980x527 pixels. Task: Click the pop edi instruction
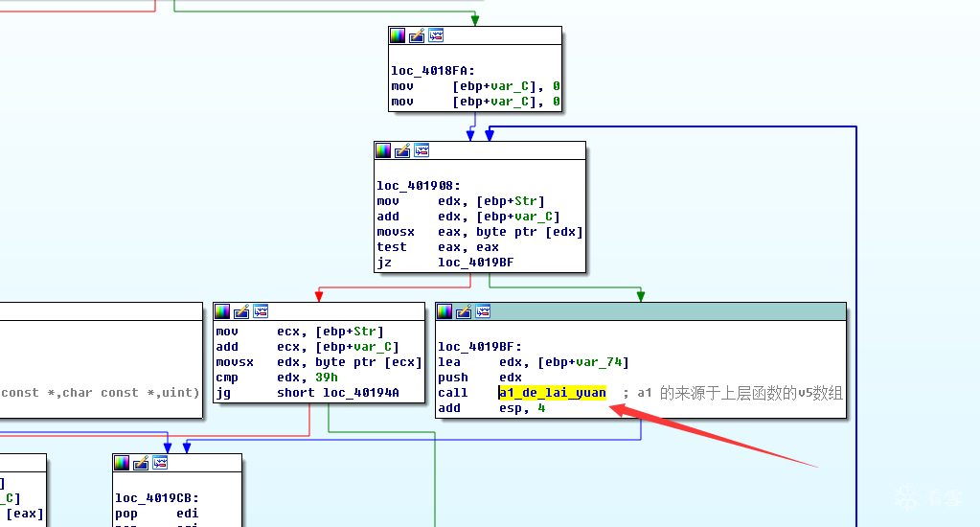[157, 514]
